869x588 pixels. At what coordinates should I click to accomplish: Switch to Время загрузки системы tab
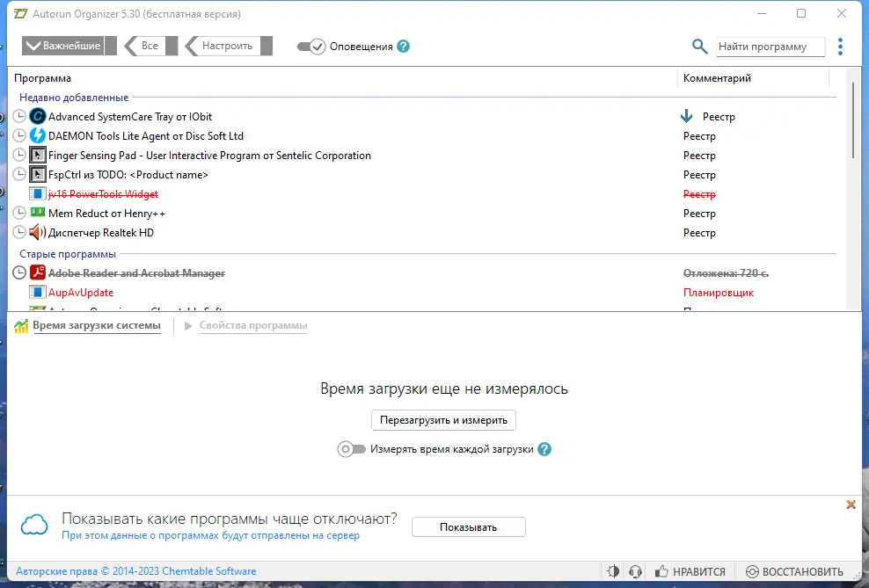click(x=97, y=325)
